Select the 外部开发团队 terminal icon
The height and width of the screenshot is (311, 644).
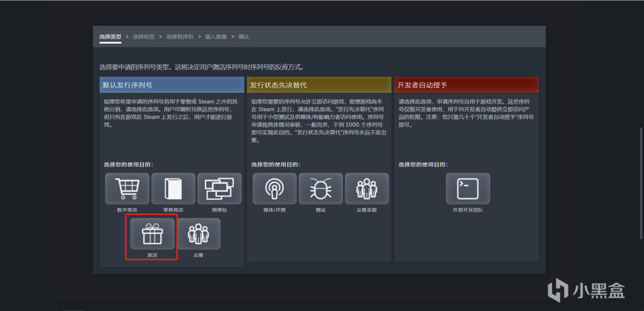pyautogui.click(x=468, y=188)
